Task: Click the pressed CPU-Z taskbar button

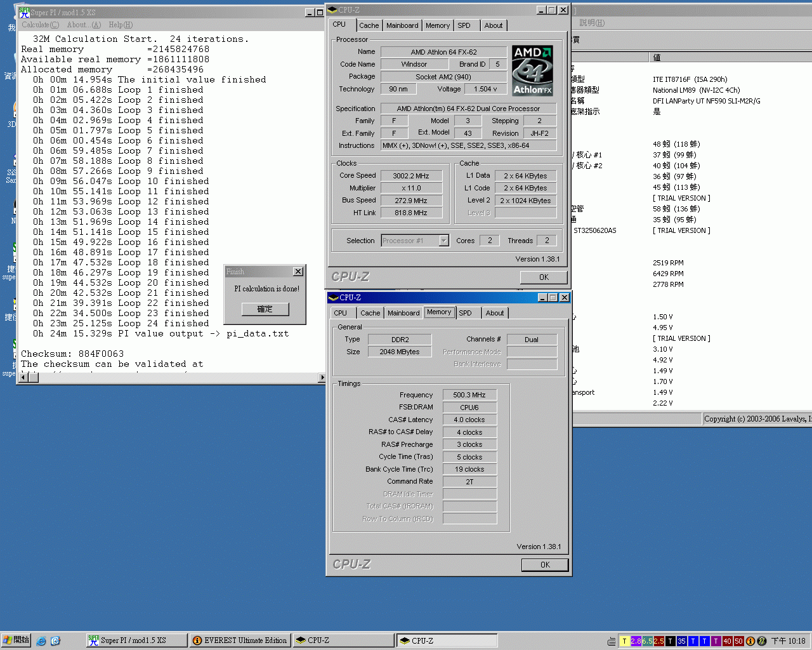Action: [447, 640]
